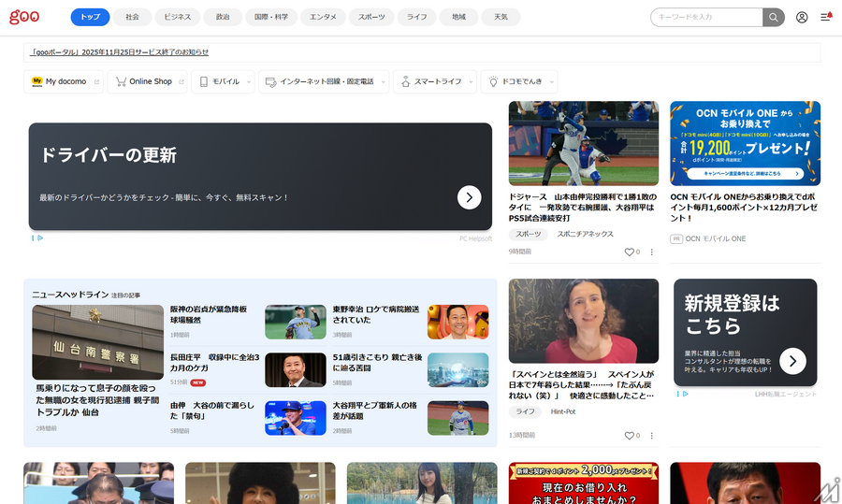Open the gooポータル service end notice
842x504 pixels.
coord(120,52)
